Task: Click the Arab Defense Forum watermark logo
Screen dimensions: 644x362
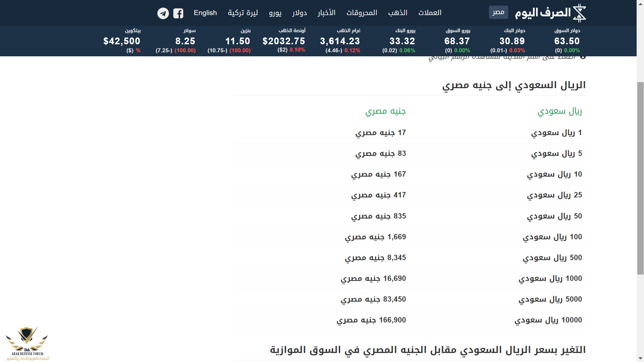Action: pos(27,343)
